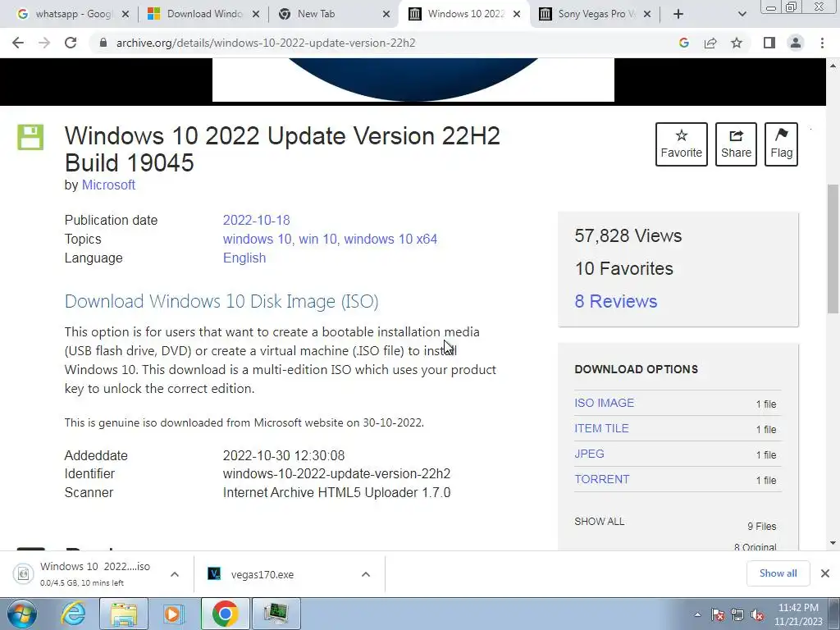This screenshot has height=630, width=840.
Task: Click the identifier windows-10-2022-update-version-22h2
Action: point(336,473)
